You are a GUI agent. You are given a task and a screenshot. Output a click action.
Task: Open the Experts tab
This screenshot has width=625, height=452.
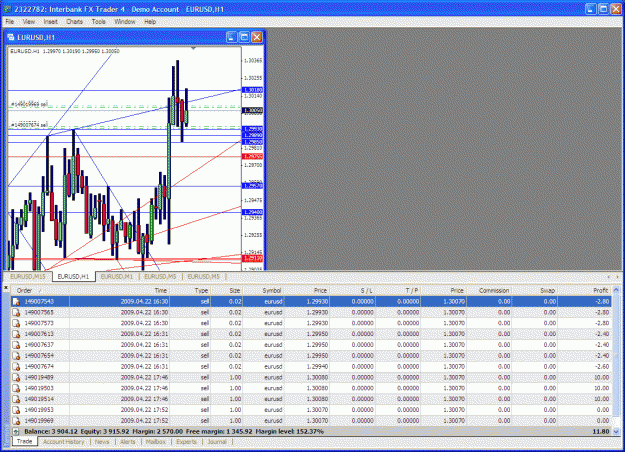[186, 442]
